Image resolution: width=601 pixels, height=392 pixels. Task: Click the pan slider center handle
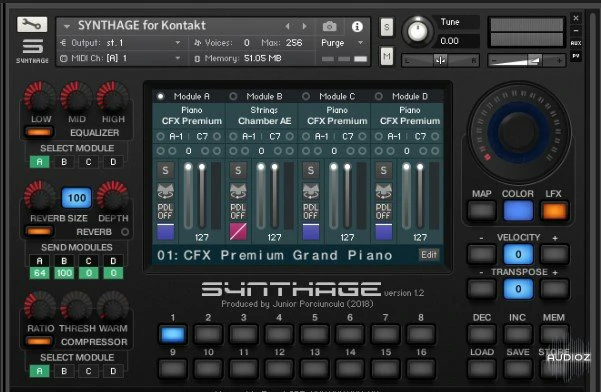(x=440, y=60)
